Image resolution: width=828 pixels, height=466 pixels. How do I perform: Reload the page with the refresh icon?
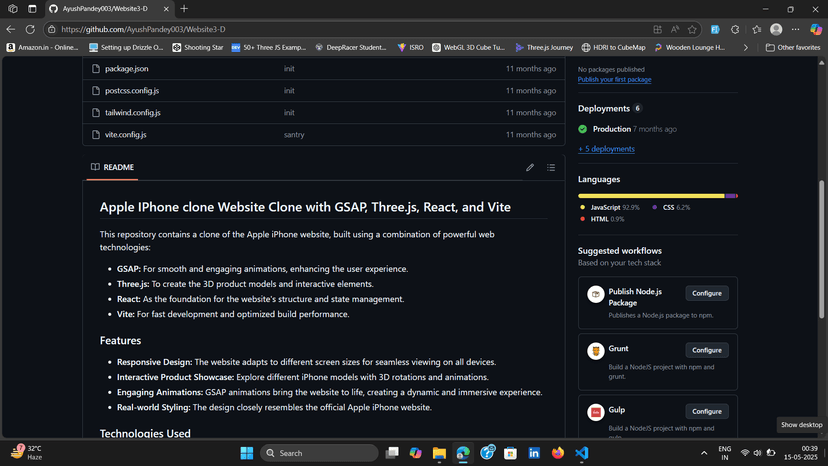click(x=30, y=30)
